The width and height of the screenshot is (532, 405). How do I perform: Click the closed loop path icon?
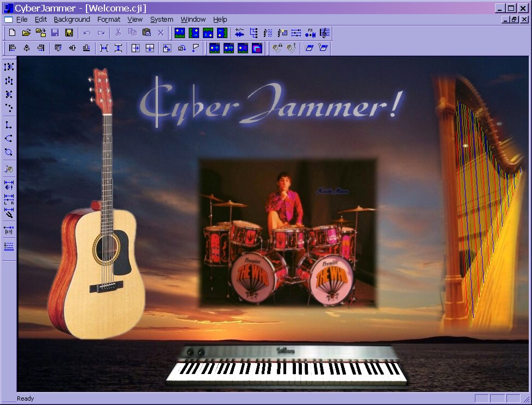[x=9, y=152]
